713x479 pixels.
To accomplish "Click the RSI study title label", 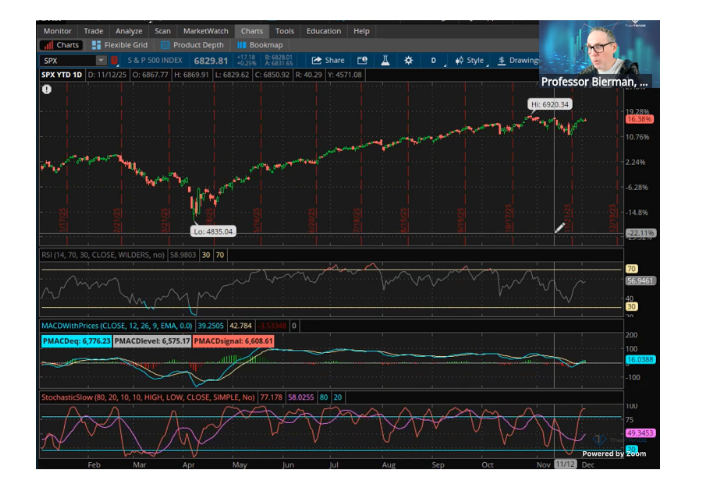I will click(104, 256).
